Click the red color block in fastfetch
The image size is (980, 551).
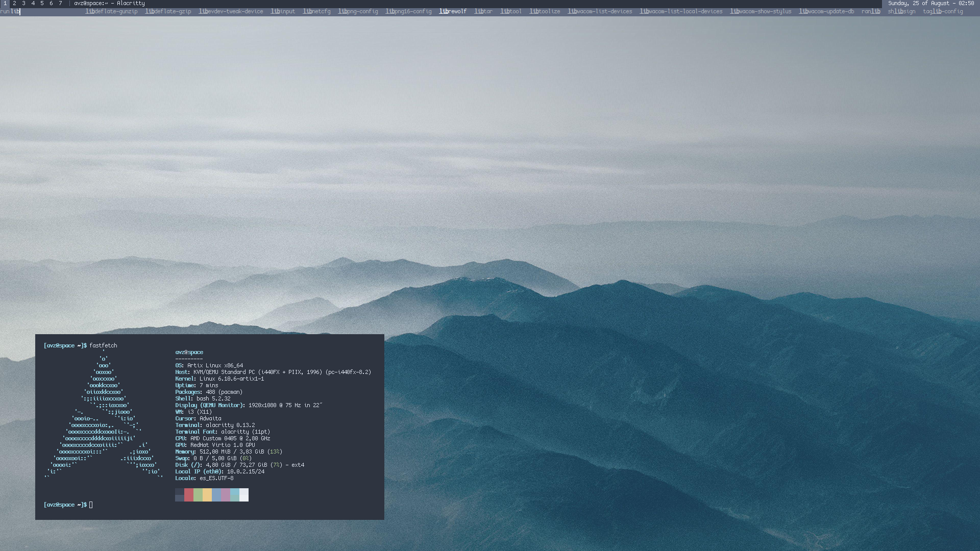pyautogui.click(x=189, y=494)
